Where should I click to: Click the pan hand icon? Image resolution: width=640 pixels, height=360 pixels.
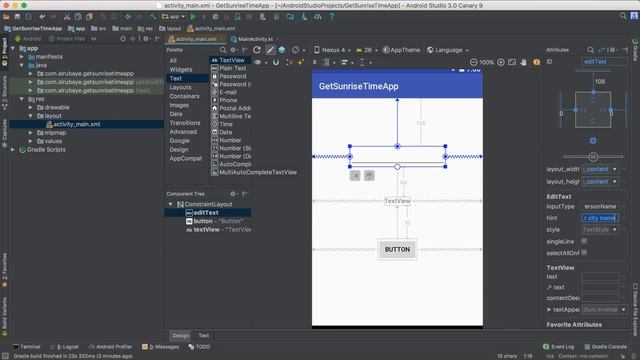[x=524, y=62]
